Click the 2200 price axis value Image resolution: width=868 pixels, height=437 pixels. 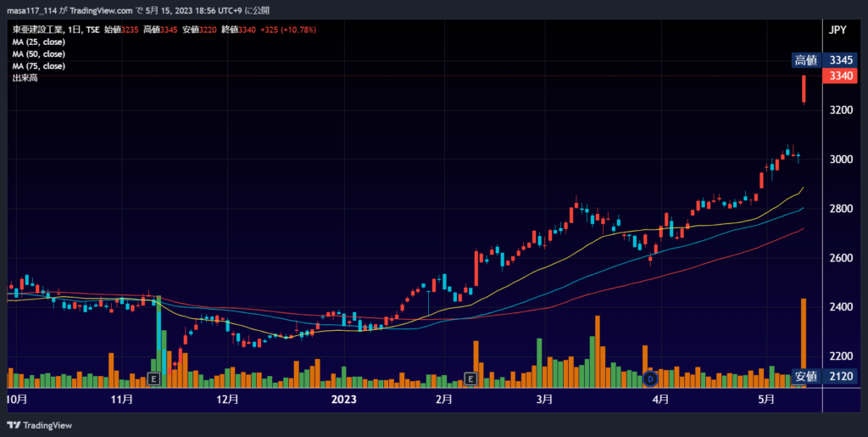[x=841, y=356]
